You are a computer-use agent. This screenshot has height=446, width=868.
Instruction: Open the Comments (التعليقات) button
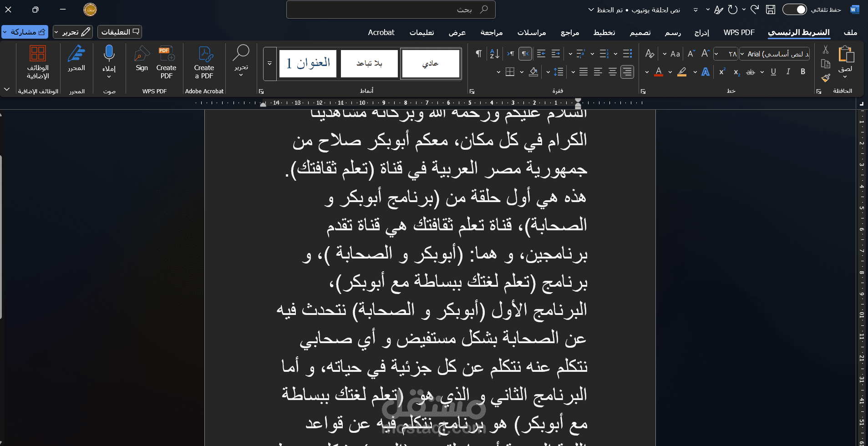[120, 32]
